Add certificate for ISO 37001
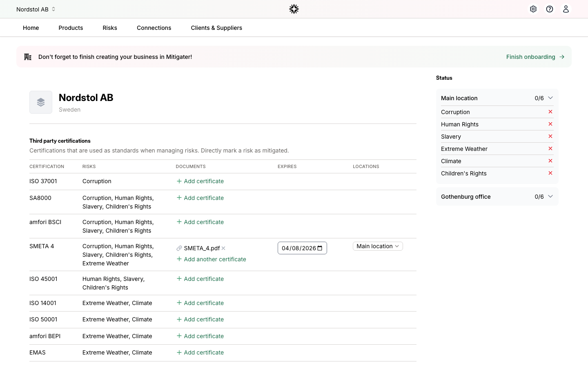The height and width of the screenshot is (368, 588). point(200,181)
